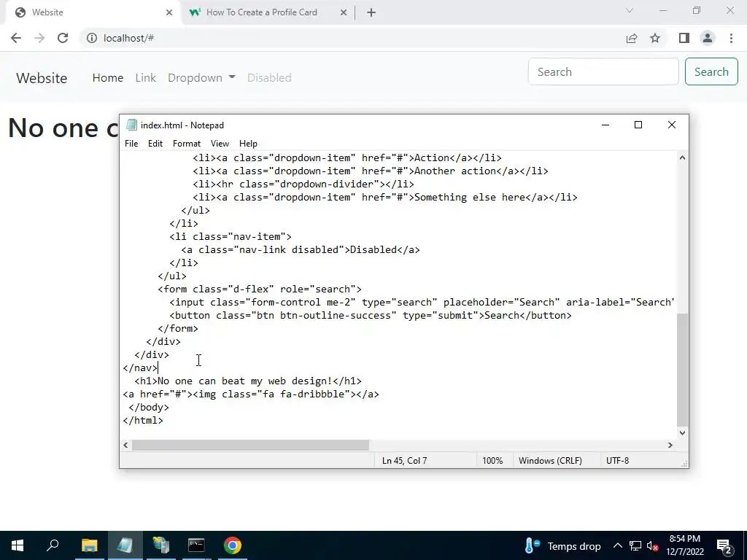Click UTF-8 encoding in status bar
The width and height of the screenshot is (747, 560).
[617, 461]
